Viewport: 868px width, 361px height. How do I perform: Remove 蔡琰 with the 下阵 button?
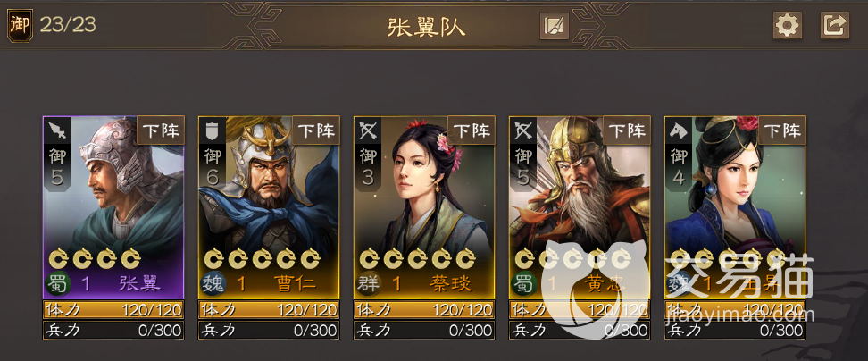point(472,130)
